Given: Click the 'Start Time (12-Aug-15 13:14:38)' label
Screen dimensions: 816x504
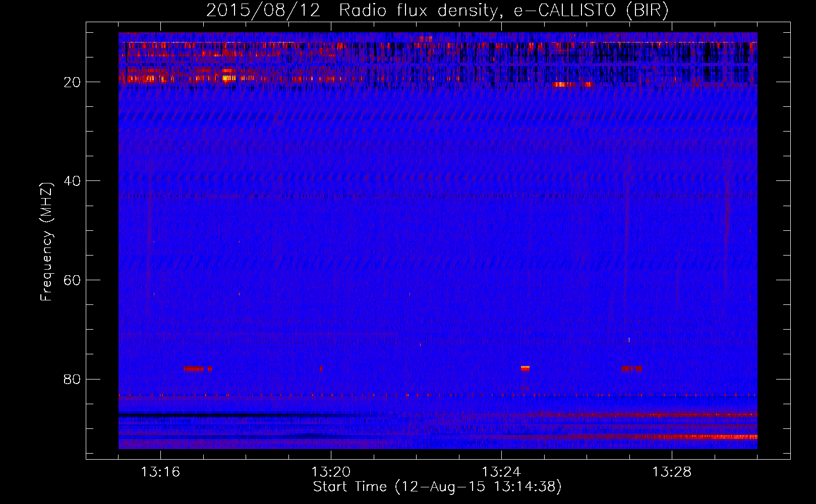Looking at the screenshot, I should click(437, 487).
